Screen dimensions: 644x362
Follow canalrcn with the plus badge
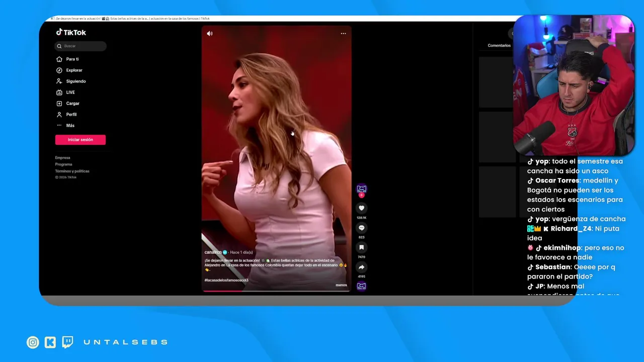coord(361,195)
